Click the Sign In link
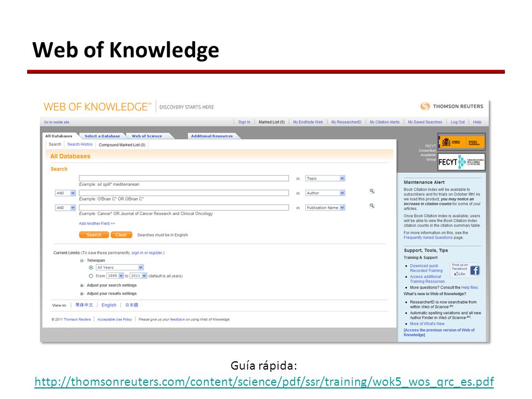The image size is (532, 399). pos(244,122)
